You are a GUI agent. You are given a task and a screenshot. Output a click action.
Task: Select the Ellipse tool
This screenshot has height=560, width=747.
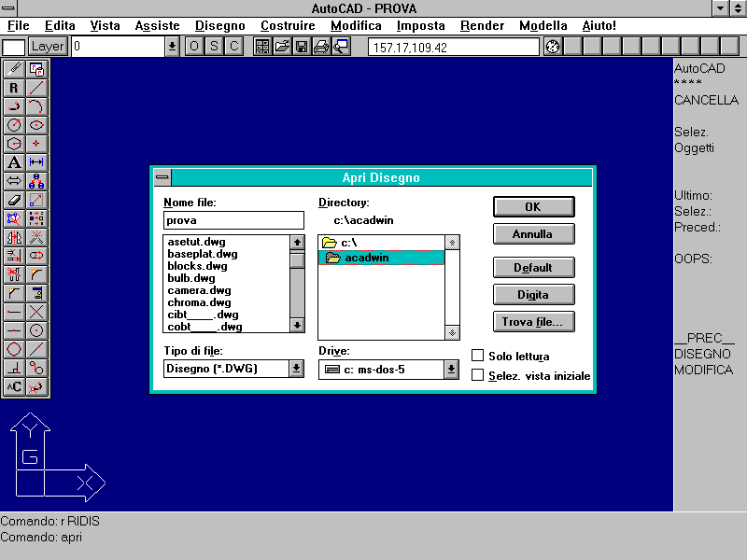click(x=36, y=125)
